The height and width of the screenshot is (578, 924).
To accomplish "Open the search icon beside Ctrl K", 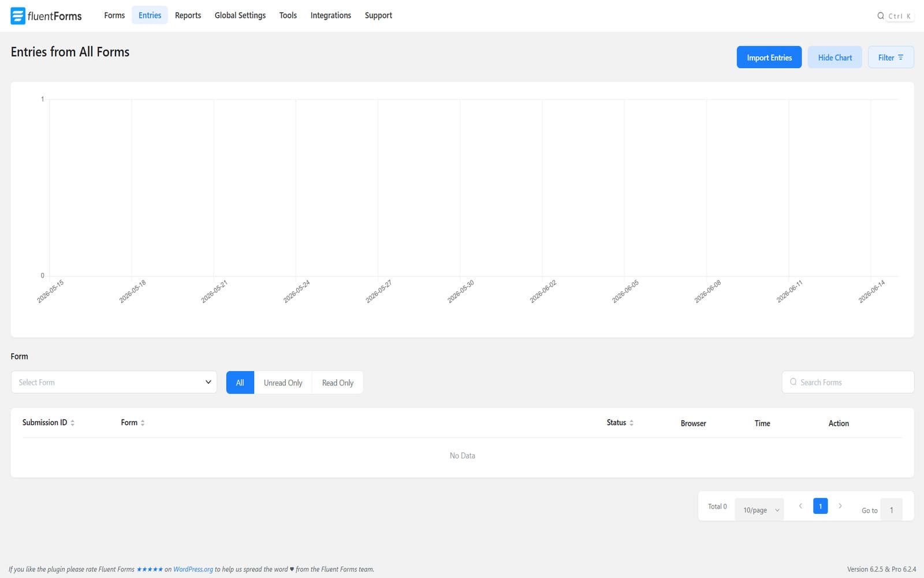I will click(881, 16).
